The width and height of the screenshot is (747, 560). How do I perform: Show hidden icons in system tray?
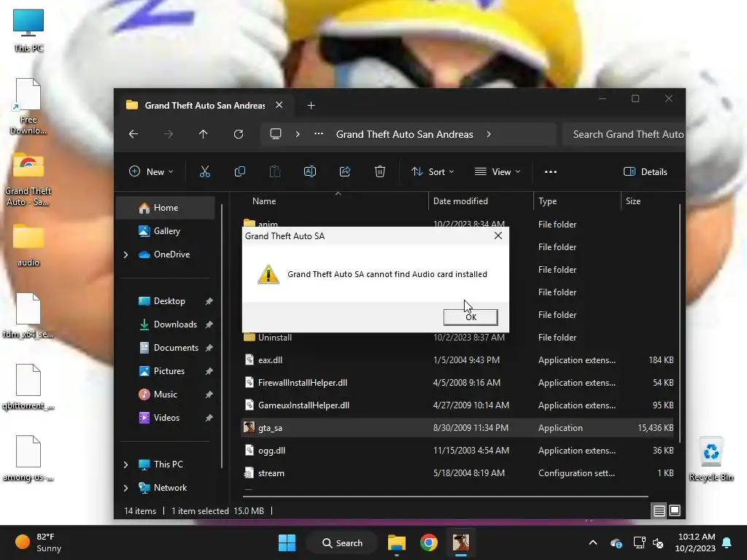click(x=593, y=542)
